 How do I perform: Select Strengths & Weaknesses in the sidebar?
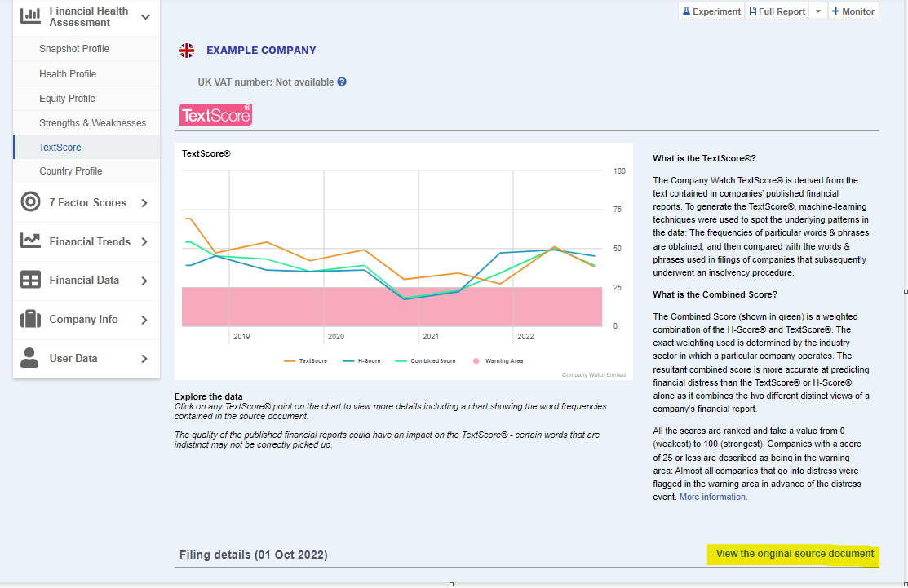coord(92,123)
